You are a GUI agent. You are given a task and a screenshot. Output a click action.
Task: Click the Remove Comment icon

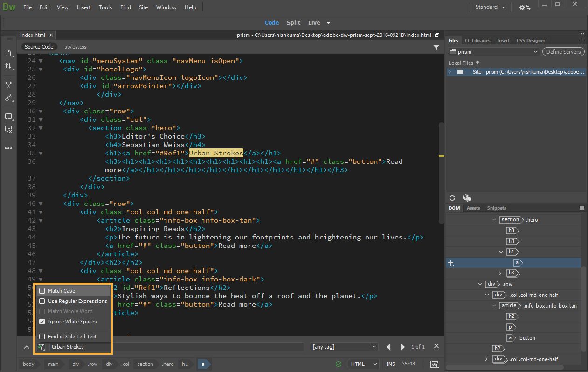[x=8, y=130]
